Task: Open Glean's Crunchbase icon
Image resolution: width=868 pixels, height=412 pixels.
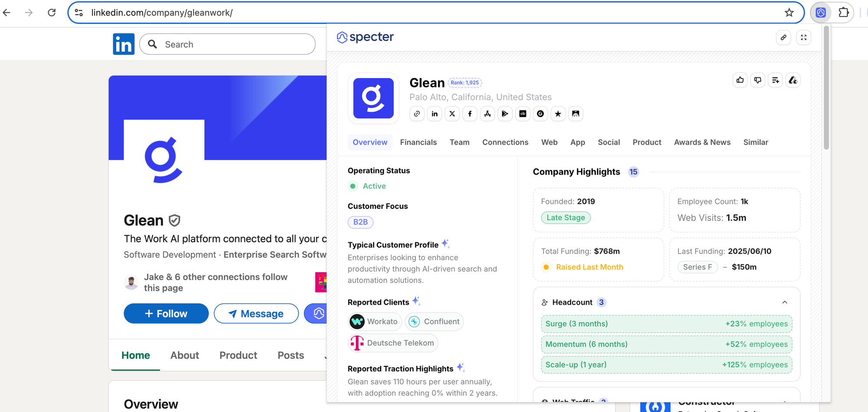Action: click(x=523, y=114)
